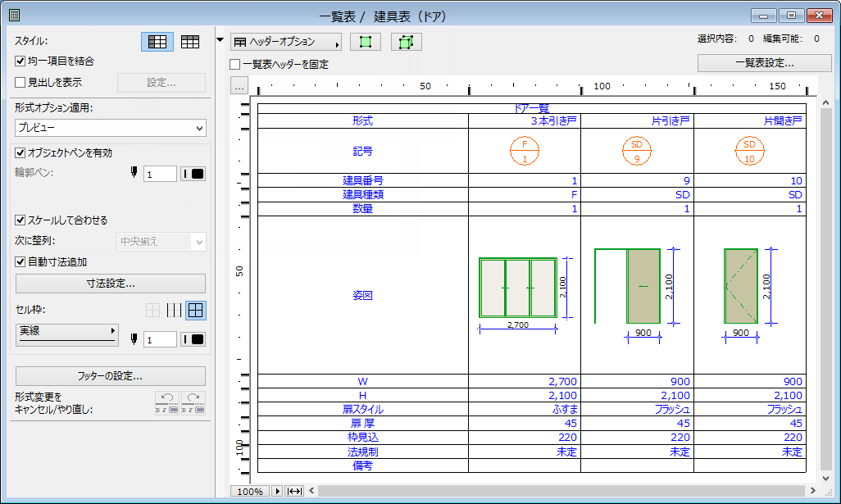Check 一覧表ヘッダーを固定

(234, 64)
